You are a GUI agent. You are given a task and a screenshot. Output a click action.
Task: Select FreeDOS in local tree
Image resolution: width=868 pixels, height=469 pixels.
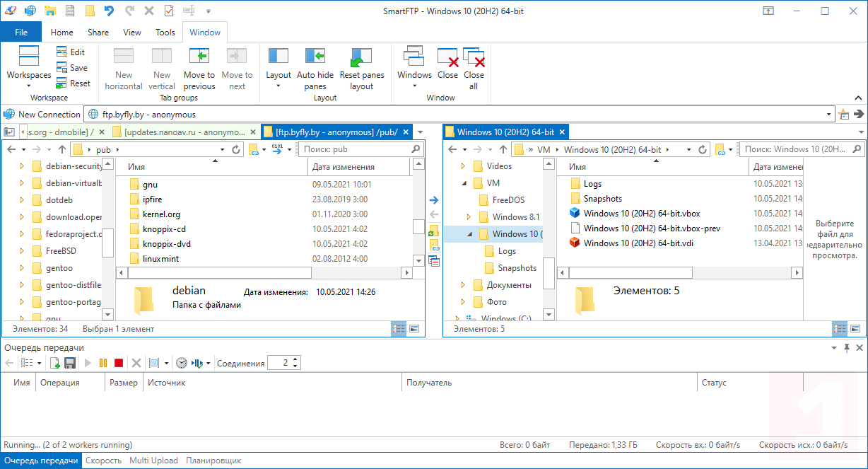[508, 200]
